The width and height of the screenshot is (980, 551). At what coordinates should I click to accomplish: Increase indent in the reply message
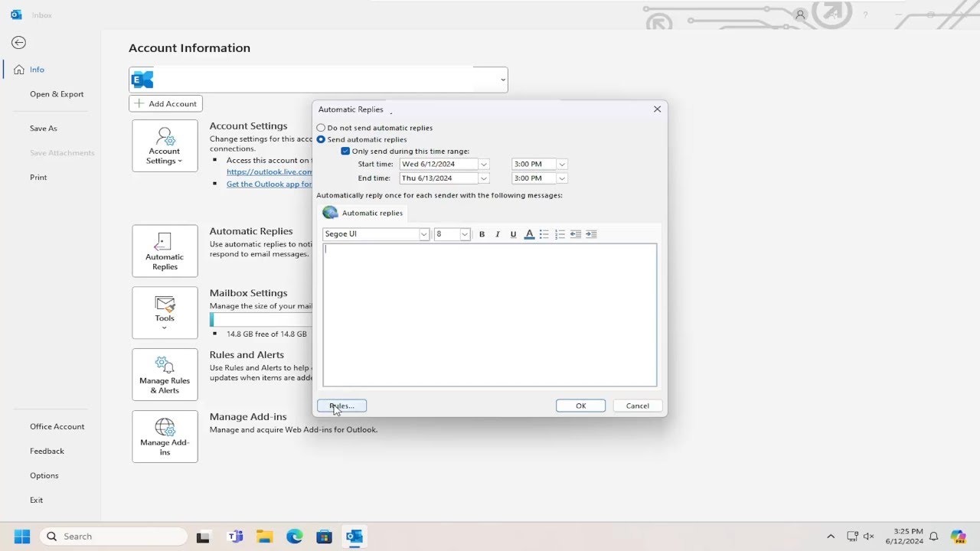pyautogui.click(x=591, y=234)
